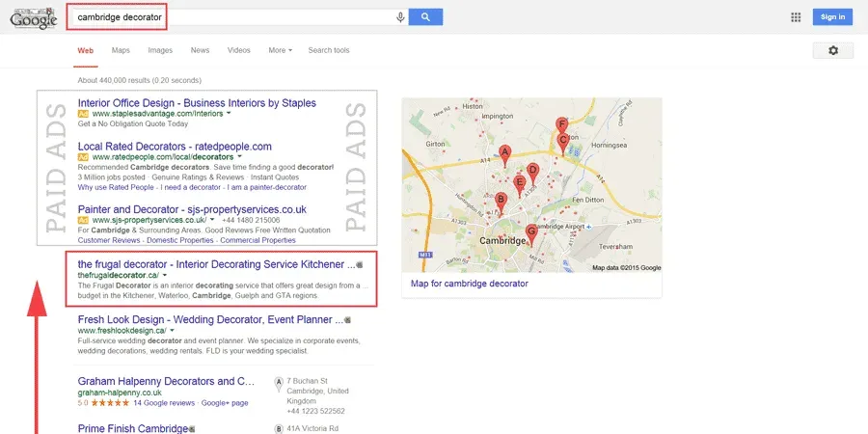
Task: Activate voice search microphone icon
Action: pyautogui.click(x=400, y=17)
